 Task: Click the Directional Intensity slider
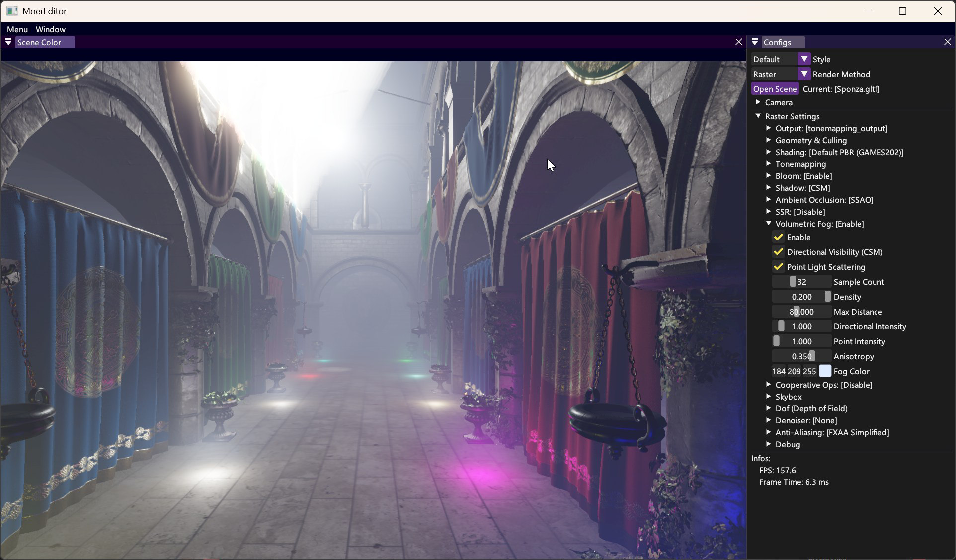(801, 326)
